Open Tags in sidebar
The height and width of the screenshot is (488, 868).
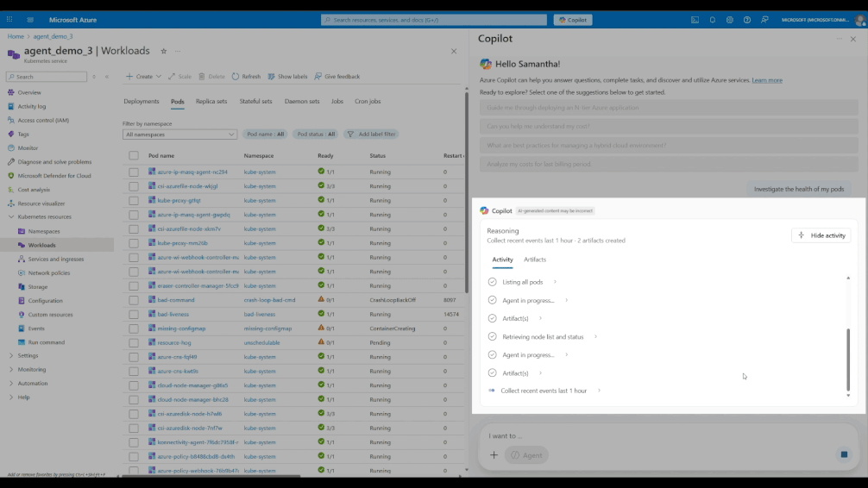(x=23, y=134)
